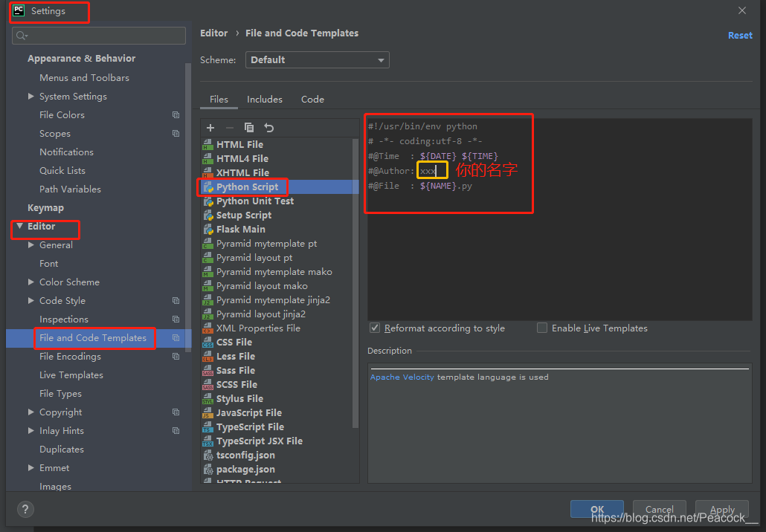The width and height of the screenshot is (766, 532).
Task: Click the Flask Main icon
Action: [x=208, y=230]
